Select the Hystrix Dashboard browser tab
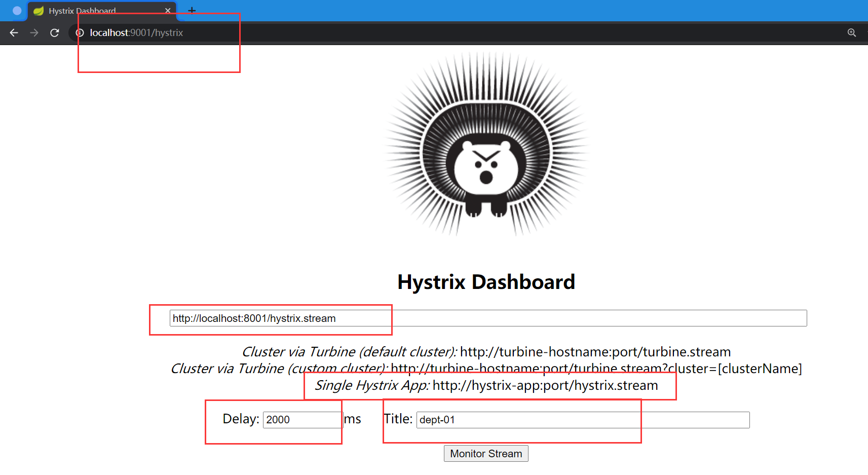 point(102,11)
